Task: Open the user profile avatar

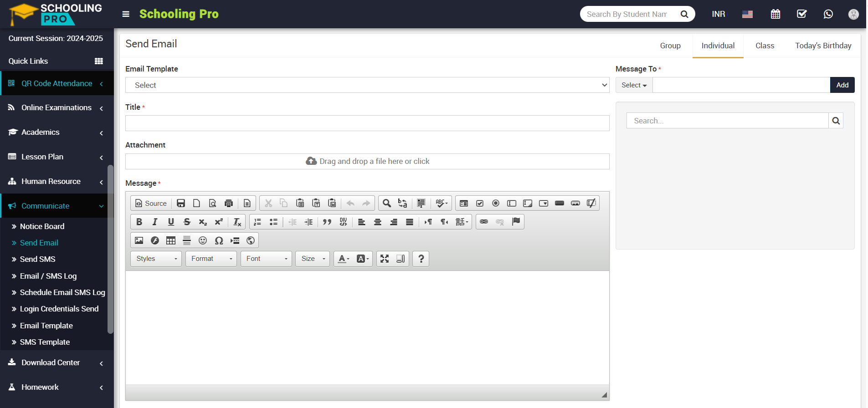Action: pyautogui.click(x=853, y=14)
